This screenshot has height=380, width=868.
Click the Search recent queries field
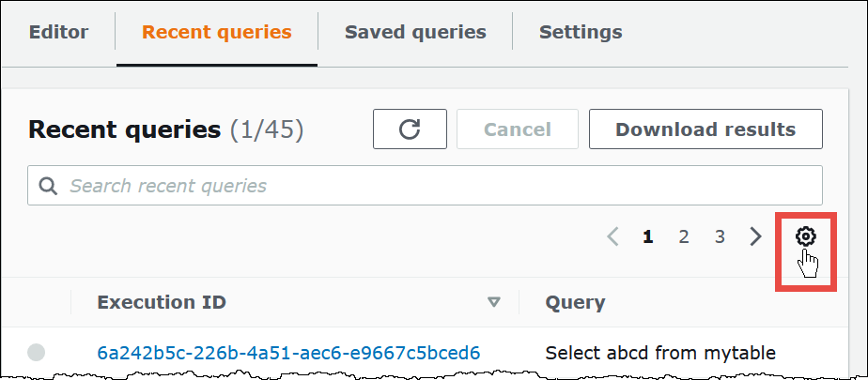[x=432, y=186]
